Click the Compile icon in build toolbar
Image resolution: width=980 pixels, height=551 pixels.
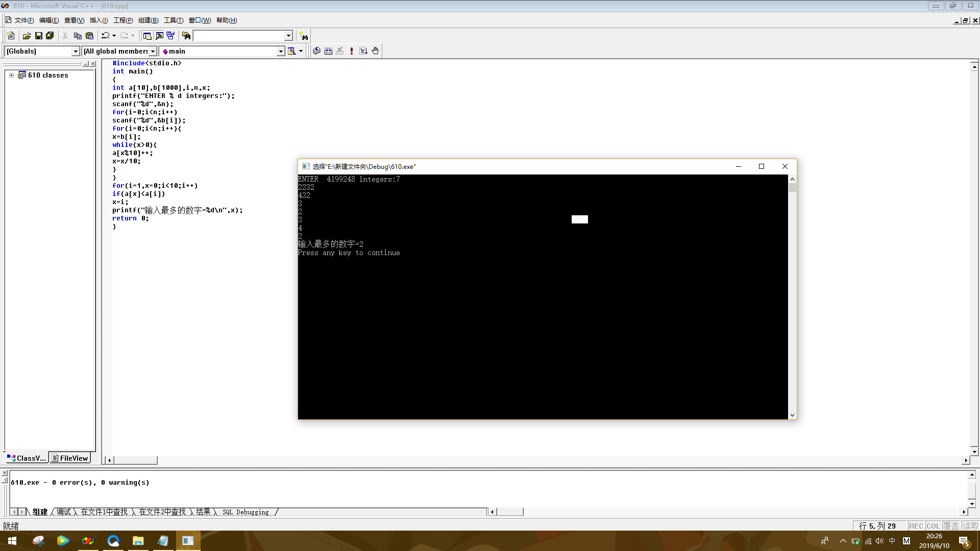tap(316, 51)
